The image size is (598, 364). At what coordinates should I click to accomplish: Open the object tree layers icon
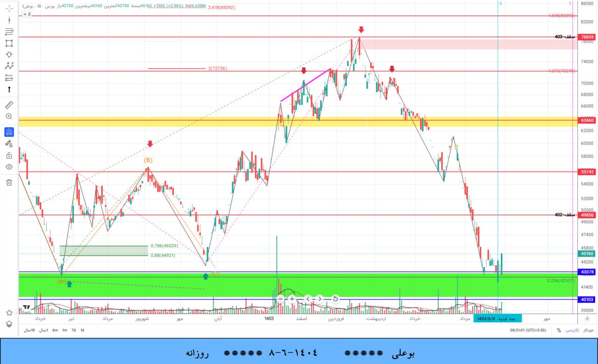point(9,324)
